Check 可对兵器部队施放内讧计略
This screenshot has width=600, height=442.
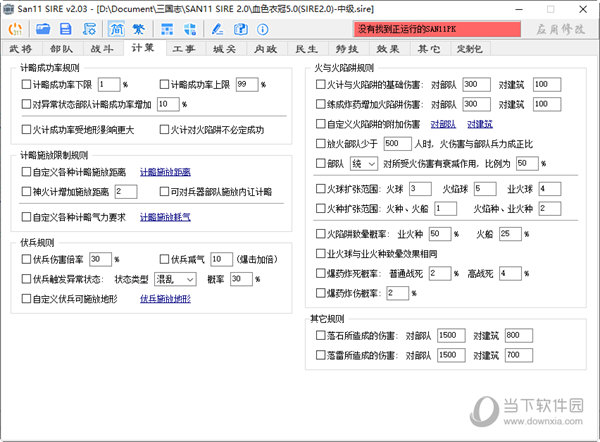point(164,191)
